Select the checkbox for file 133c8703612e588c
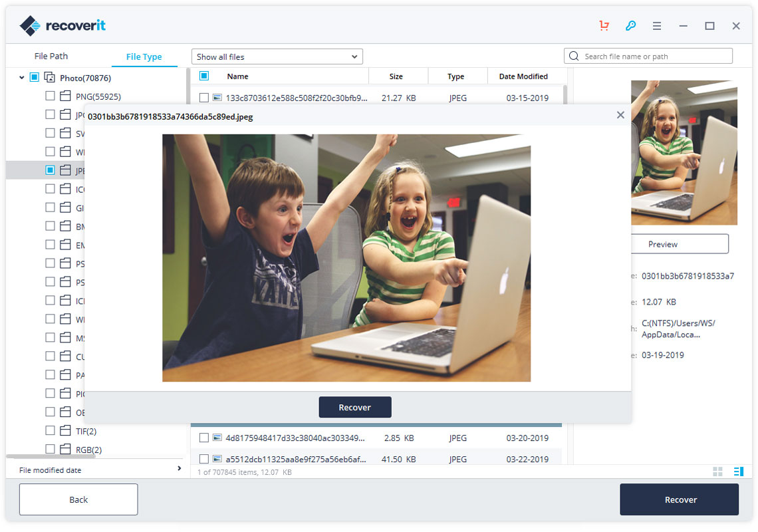Screen dimensions: 758x532 (x=204, y=97)
